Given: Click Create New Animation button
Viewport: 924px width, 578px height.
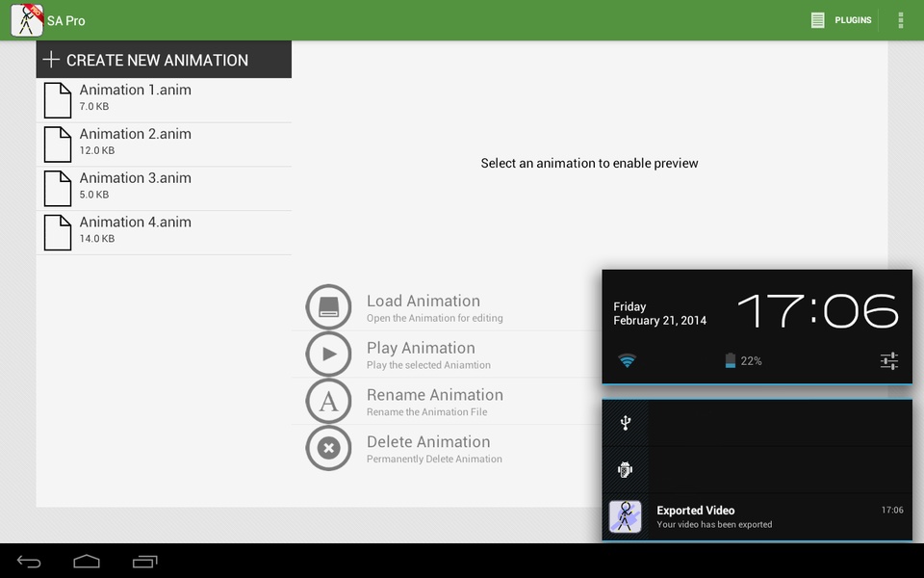Looking at the screenshot, I should click(x=164, y=60).
